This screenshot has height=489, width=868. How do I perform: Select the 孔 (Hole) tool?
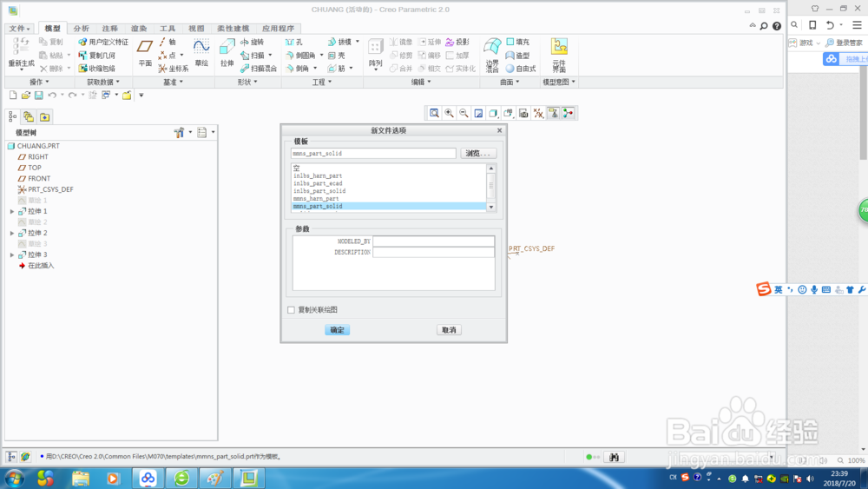coord(294,42)
